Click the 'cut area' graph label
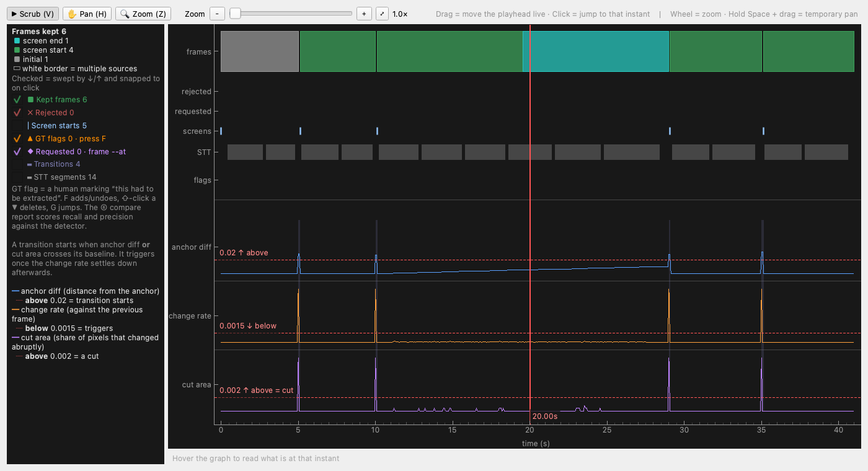 tap(197, 385)
